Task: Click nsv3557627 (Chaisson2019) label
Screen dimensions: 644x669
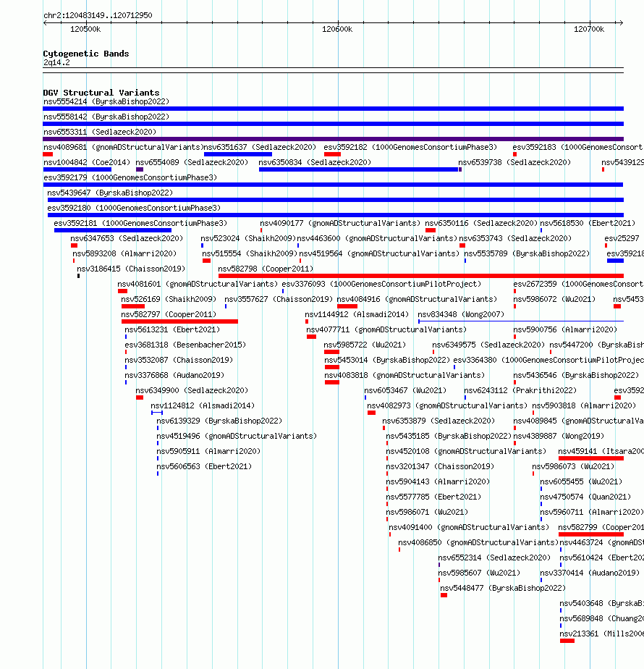Action: click(279, 300)
